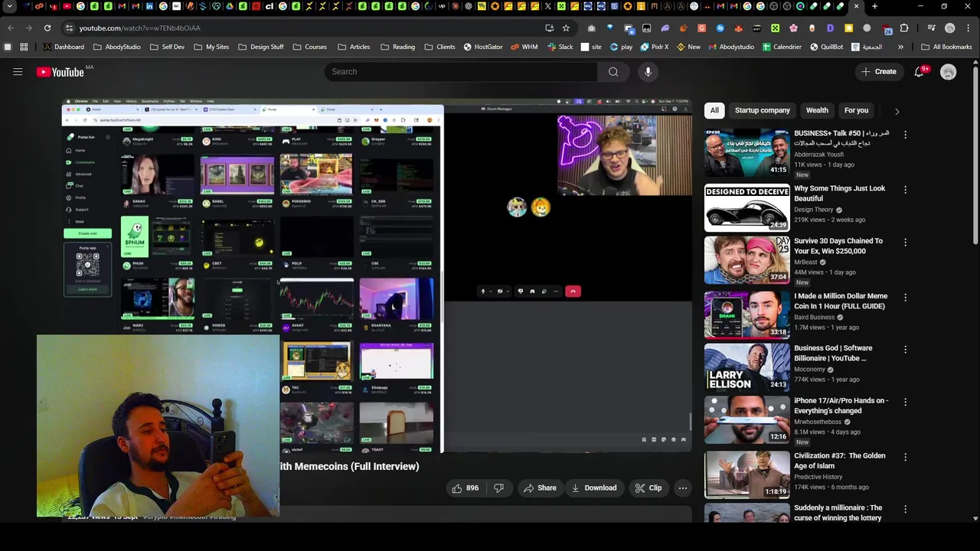Viewport: 980px width, 551px height.
Task: Open more actions menu beside Clip
Action: pos(682,488)
